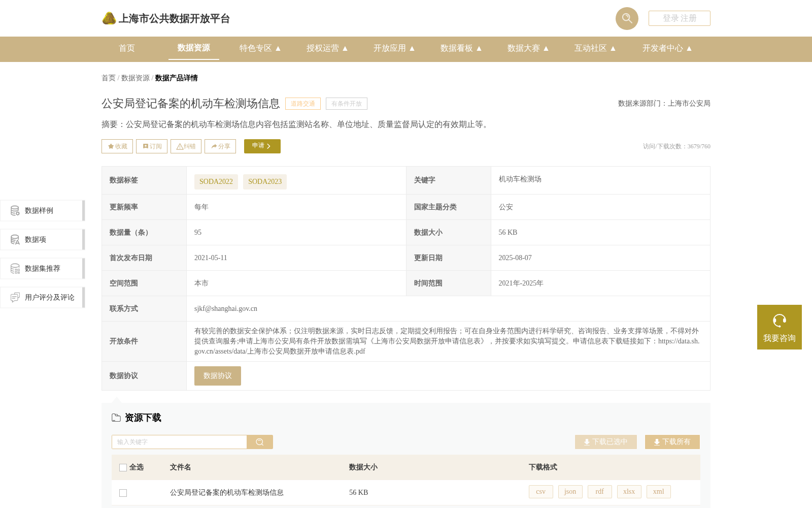This screenshot has width=812, height=508.
Task: Expand the 授权运营 menu arrow
Action: coord(345,48)
